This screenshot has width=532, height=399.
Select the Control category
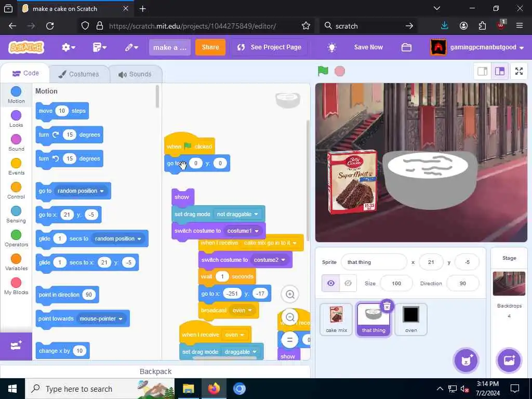coord(16,190)
